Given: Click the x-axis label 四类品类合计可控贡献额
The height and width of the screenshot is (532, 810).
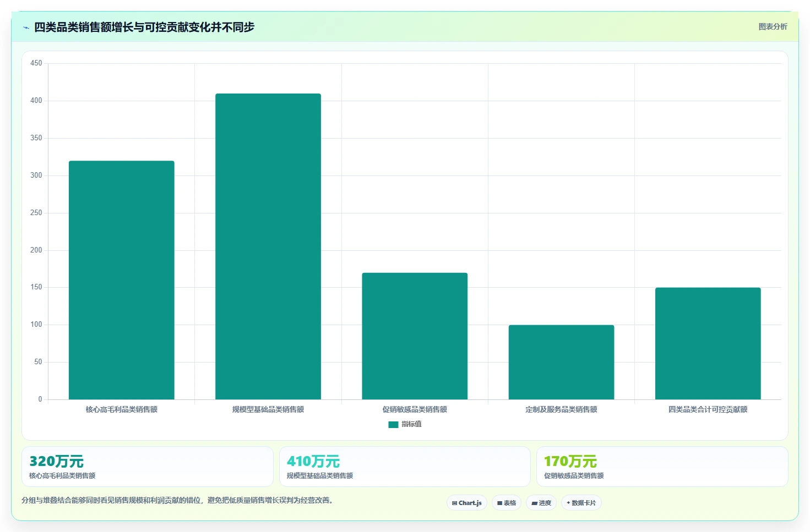Looking at the screenshot, I should (708, 409).
